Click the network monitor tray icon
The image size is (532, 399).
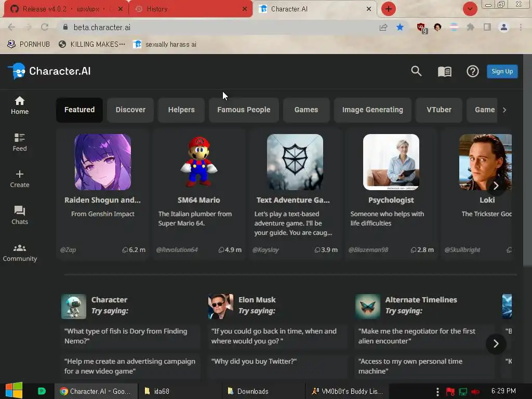463,391
